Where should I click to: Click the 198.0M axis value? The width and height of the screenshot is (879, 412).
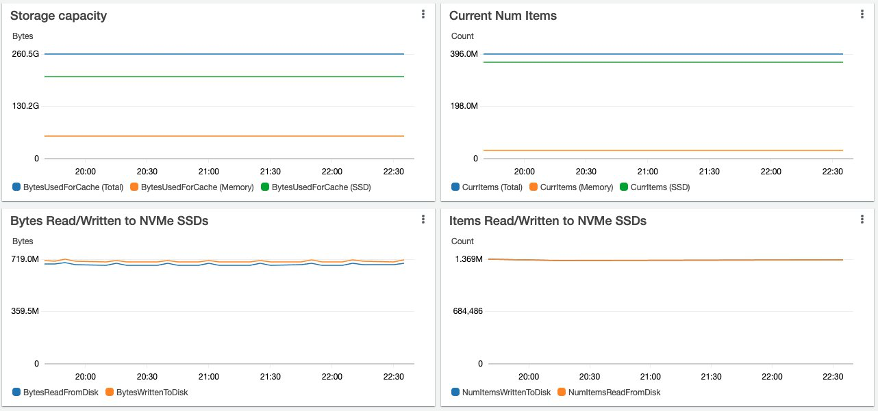click(x=464, y=106)
